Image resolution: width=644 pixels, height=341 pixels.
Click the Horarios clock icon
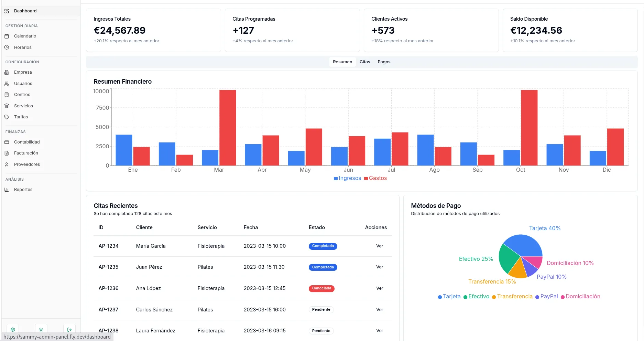pyautogui.click(x=7, y=47)
